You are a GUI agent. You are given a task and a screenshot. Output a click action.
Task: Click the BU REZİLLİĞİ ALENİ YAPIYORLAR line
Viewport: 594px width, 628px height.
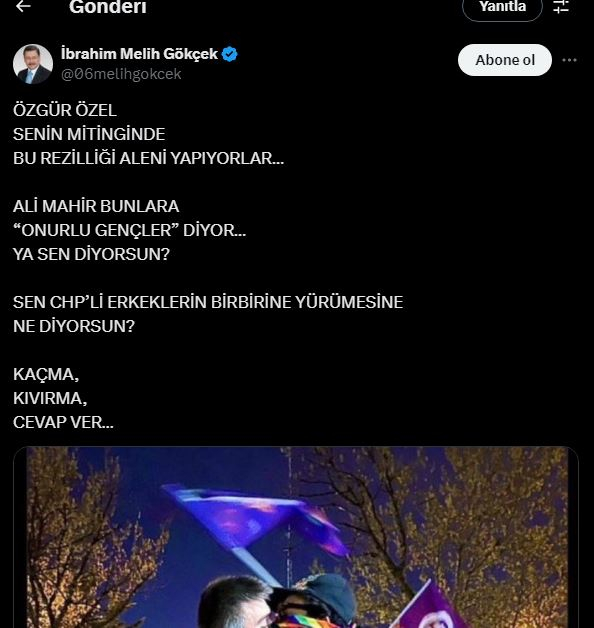[148, 158]
